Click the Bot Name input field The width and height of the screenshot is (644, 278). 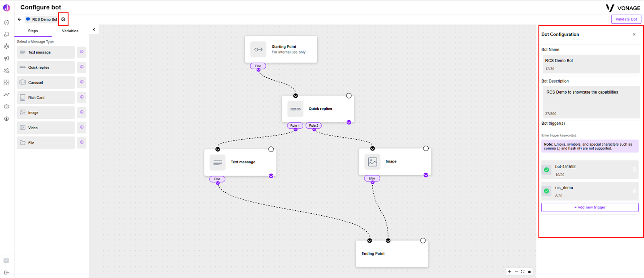[x=590, y=64]
